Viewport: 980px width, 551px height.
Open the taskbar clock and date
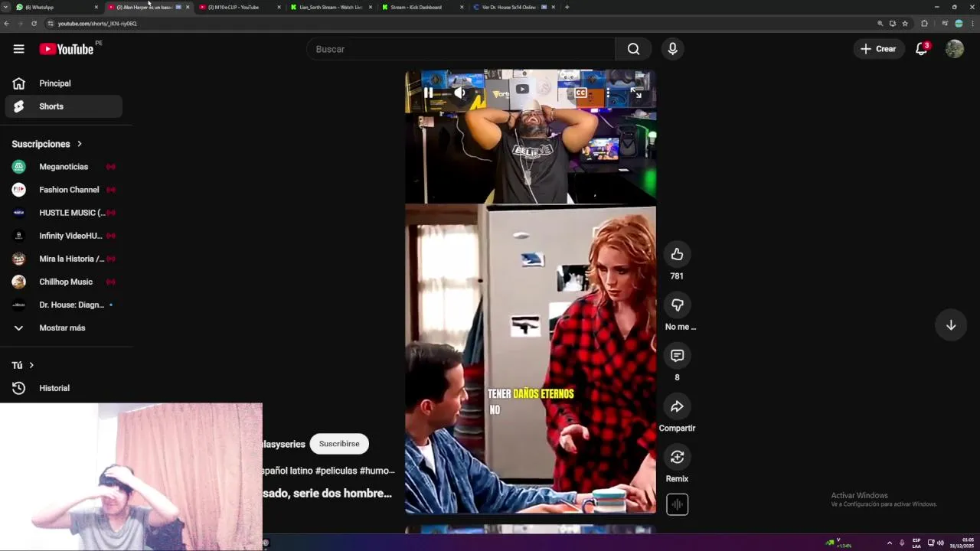962,543
